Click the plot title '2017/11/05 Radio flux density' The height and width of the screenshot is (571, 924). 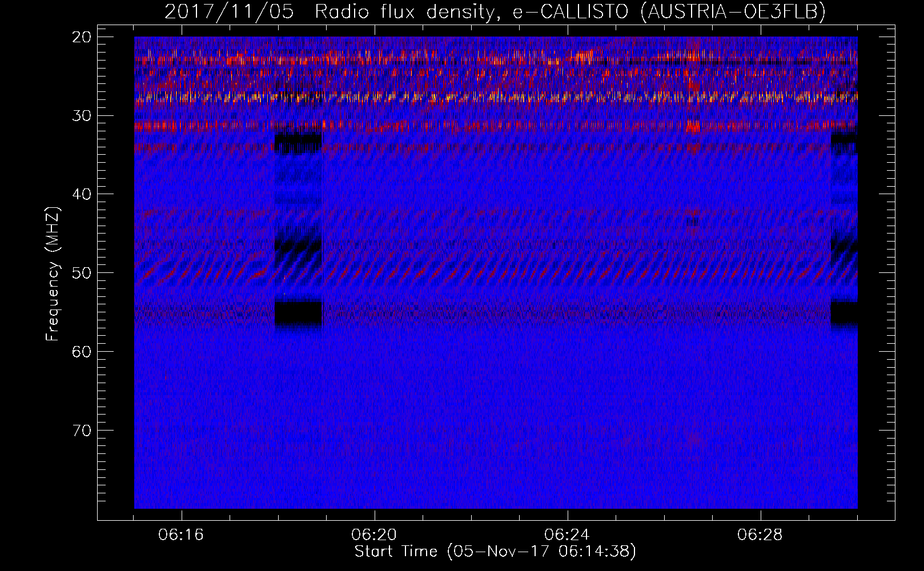click(x=495, y=12)
